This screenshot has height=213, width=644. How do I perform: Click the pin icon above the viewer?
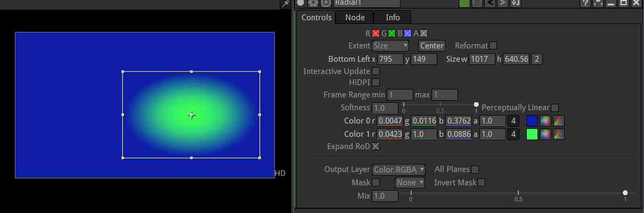286,4
